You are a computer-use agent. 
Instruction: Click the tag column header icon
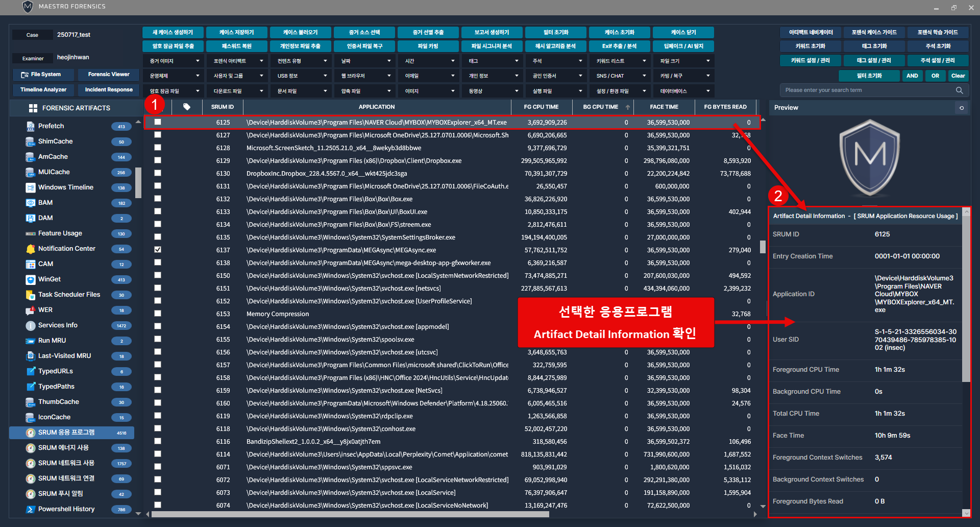(x=187, y=107)
